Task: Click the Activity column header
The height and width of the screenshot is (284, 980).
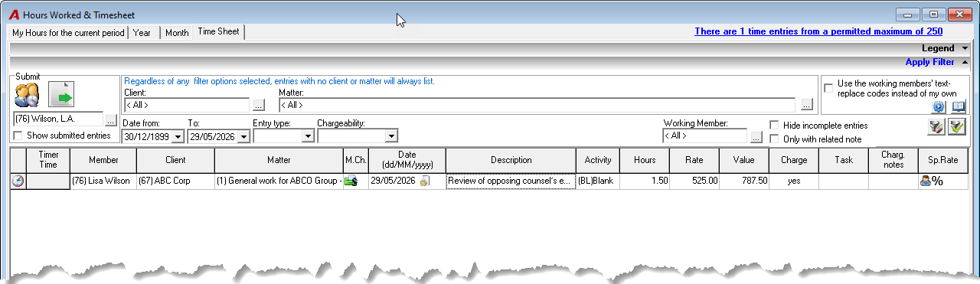Action: (598, 160)
